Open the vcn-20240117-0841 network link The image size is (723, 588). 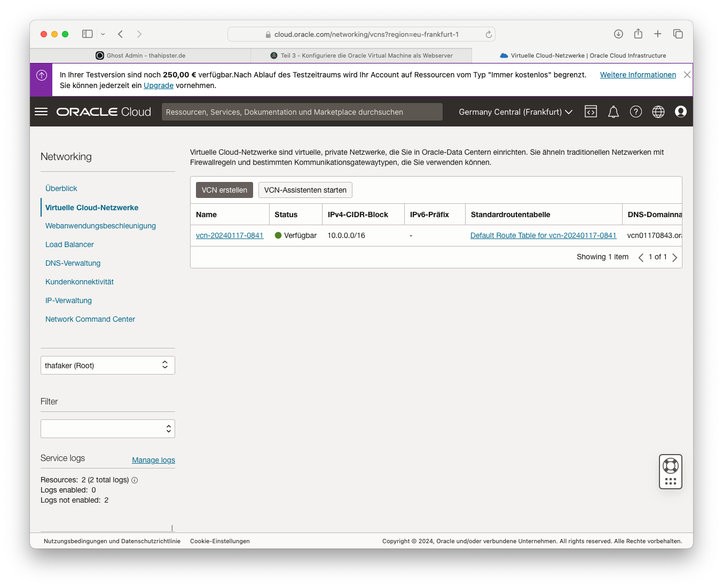[230, 235]
